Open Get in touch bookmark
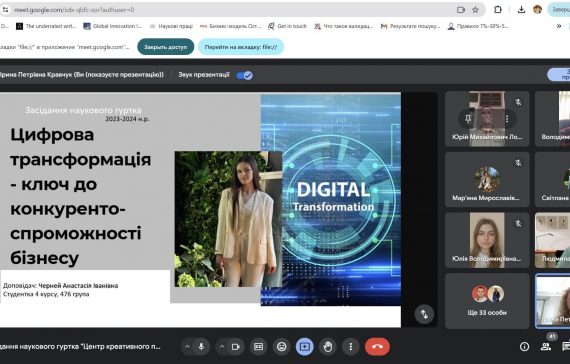This screenshot has height=364, width=570. tap(287, 26)
